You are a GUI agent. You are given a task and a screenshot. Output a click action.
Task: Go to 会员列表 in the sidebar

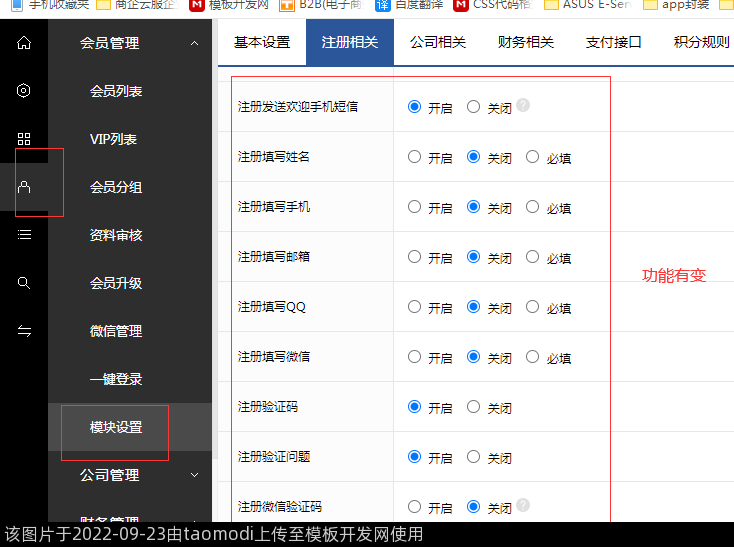click(x=116, y=91)
